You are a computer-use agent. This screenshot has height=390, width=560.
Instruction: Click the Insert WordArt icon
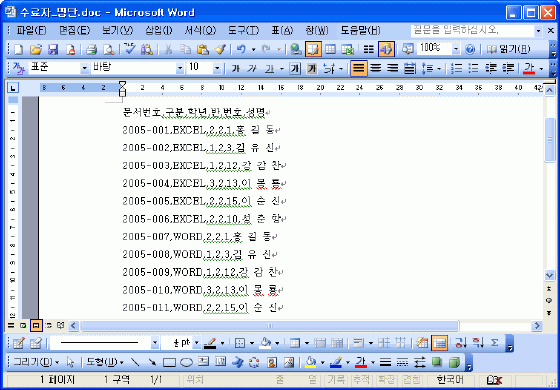[x=237, y=363]
